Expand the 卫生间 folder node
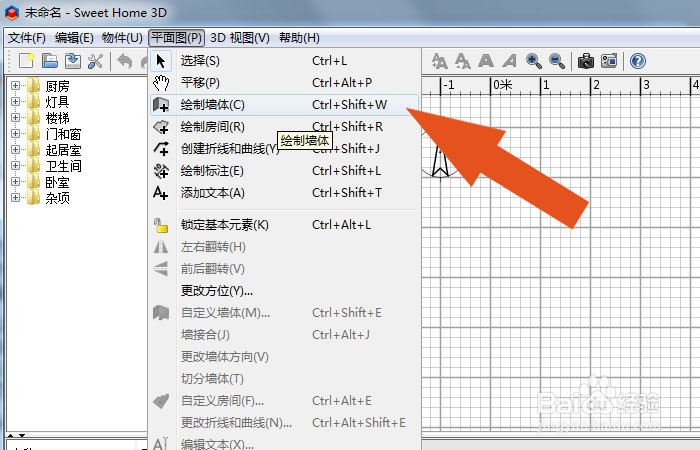The image size is (700, 450). point(15,166)
